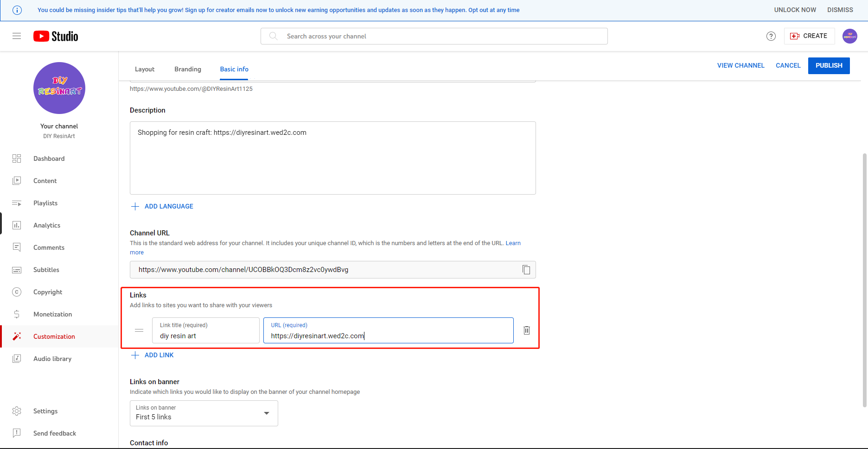This screenshot has width=868, height=449.
Task: Open the Create button menu
Action: [x=809, y=36]
